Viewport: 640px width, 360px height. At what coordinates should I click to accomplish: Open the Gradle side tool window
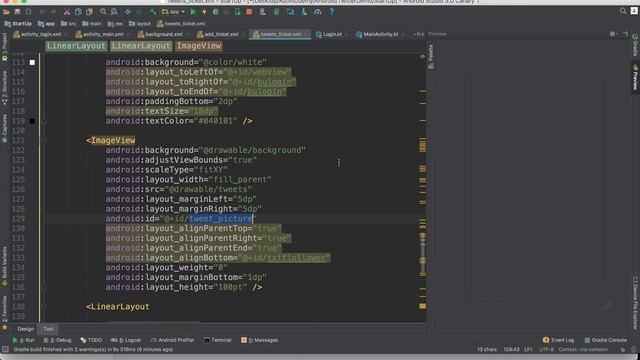pyautogui.click(x=635, y=45)
